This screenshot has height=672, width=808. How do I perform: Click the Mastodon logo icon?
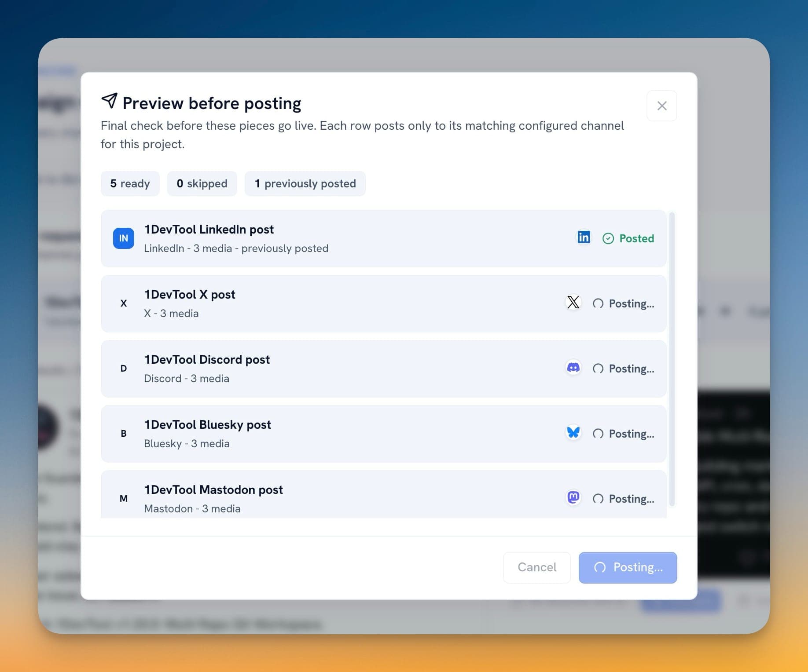573,498
